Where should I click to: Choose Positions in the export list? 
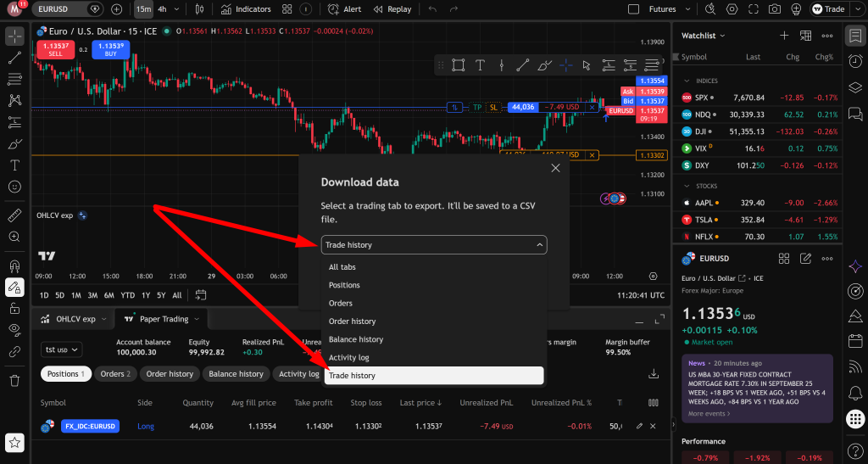[434, 285]
